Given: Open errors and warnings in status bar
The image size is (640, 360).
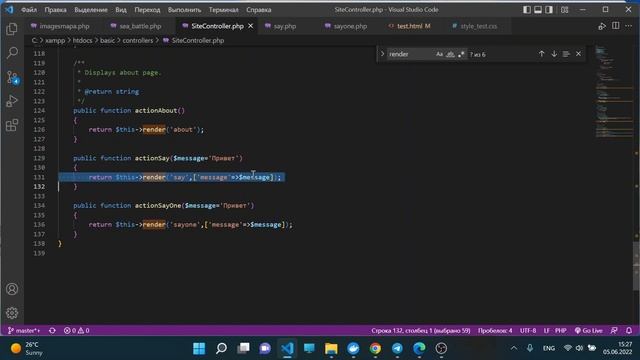Looking at the screenshot, I should pos(76,331).
